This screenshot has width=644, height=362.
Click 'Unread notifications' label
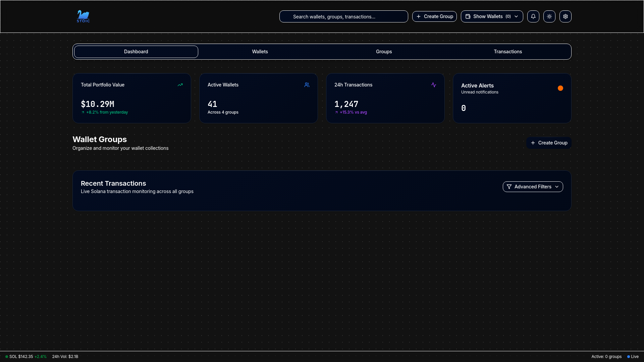coord(480,92)
